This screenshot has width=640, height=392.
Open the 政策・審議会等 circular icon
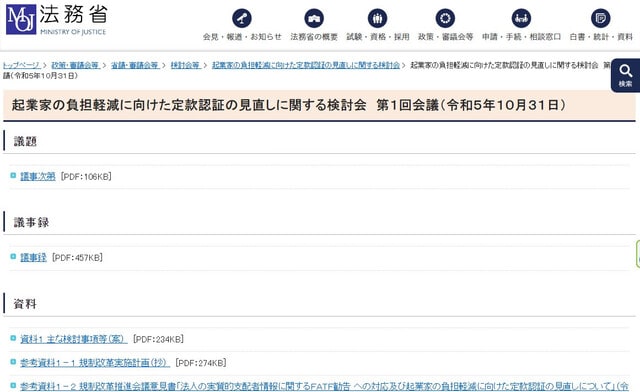point(445,18)
